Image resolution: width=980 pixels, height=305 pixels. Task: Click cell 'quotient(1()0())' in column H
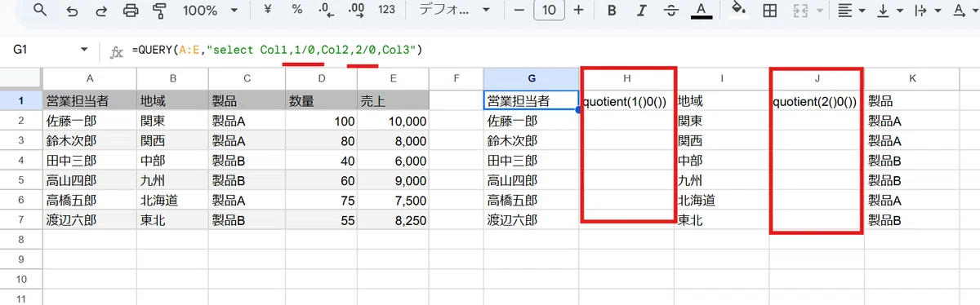coord(627,102)
